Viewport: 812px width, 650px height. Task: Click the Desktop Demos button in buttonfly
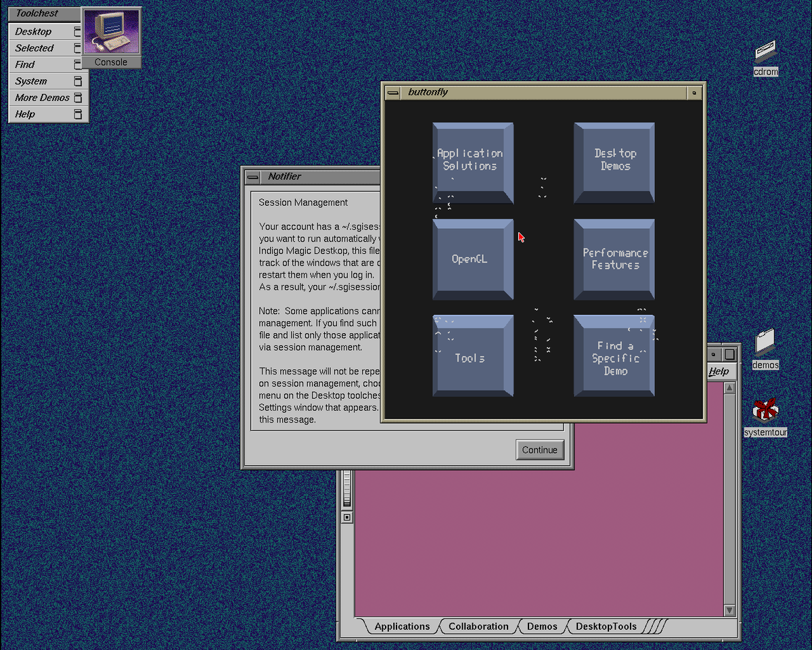click(x=614, y=162)
